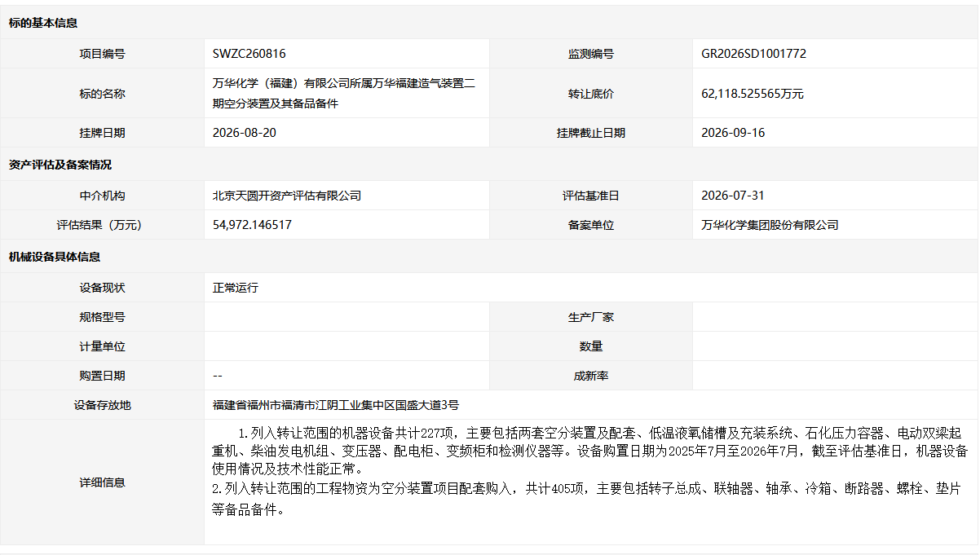Click the 设备存放地 label
980x555 pixels.
click(x=102, y=405)
